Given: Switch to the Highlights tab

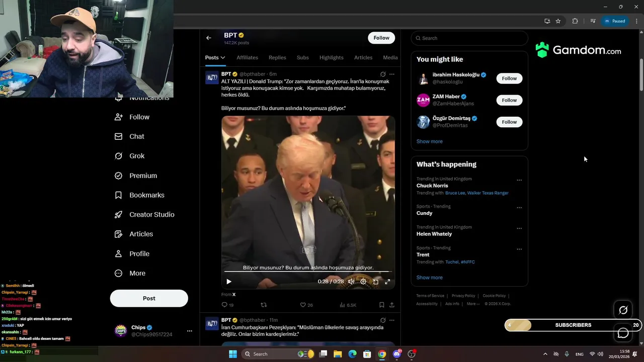Looking at the screenshot, I should [x=331, y=57].
